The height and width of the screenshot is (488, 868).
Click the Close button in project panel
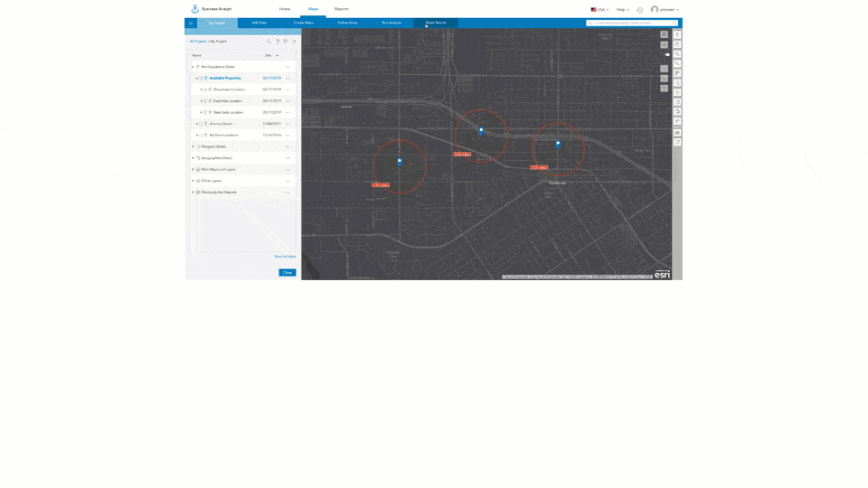click(x=288, y=273)
